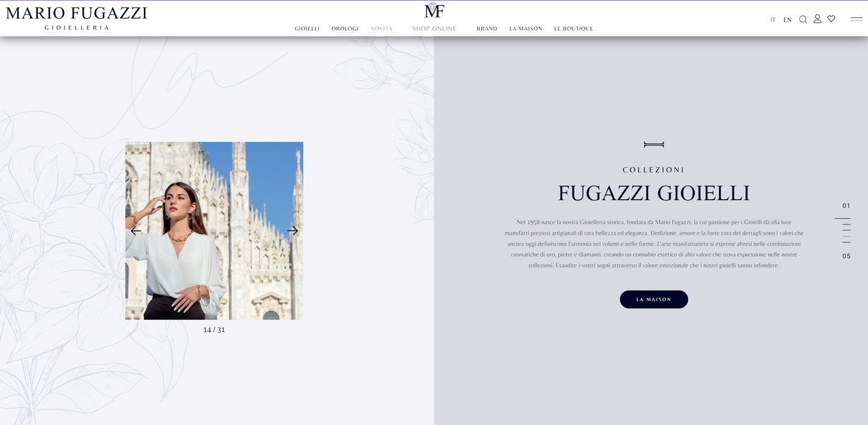Open the Gioielli menu
868x425 pixels.
pos(307,28)
